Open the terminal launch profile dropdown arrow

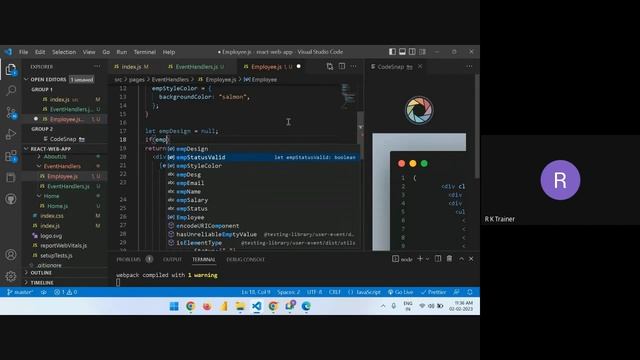(x=427, y=259)
